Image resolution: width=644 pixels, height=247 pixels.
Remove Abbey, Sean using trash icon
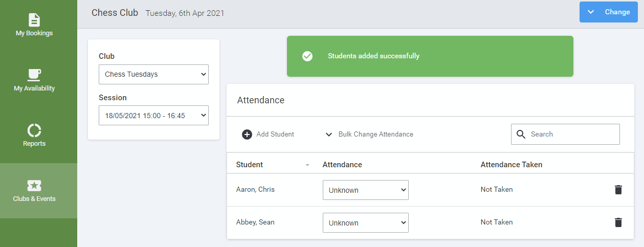coord(618,222)
